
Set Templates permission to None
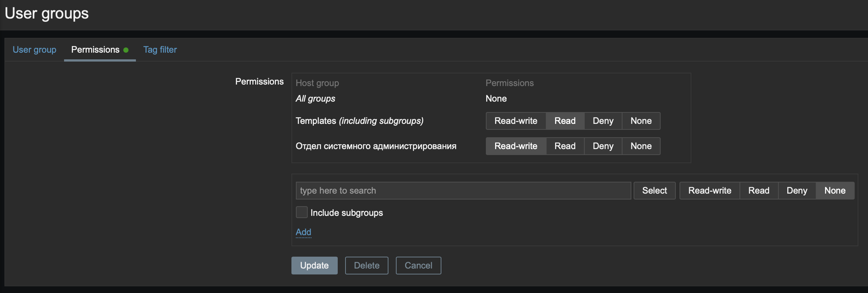(x=641, y=121)
